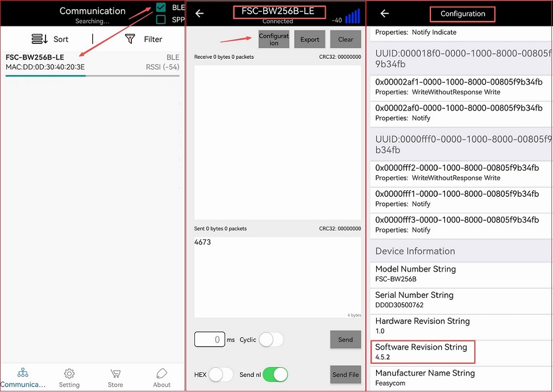This screenshot has width=553, height=392.
Task: Tap the Sort icon in device list
Action: point(40,39)
